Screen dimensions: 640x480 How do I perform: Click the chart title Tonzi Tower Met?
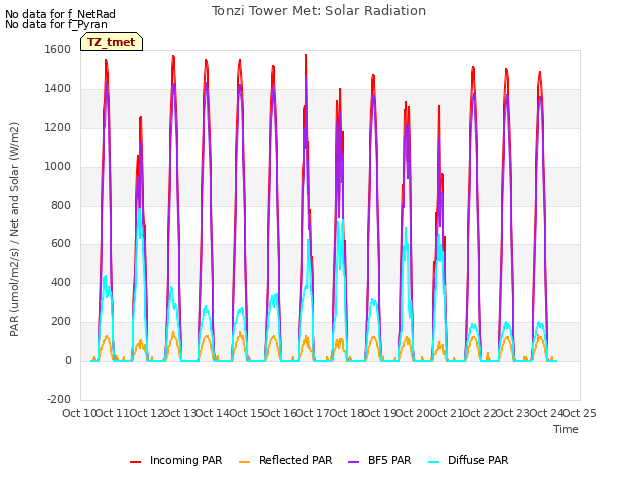pyautogui.click(x=319, y=11)
